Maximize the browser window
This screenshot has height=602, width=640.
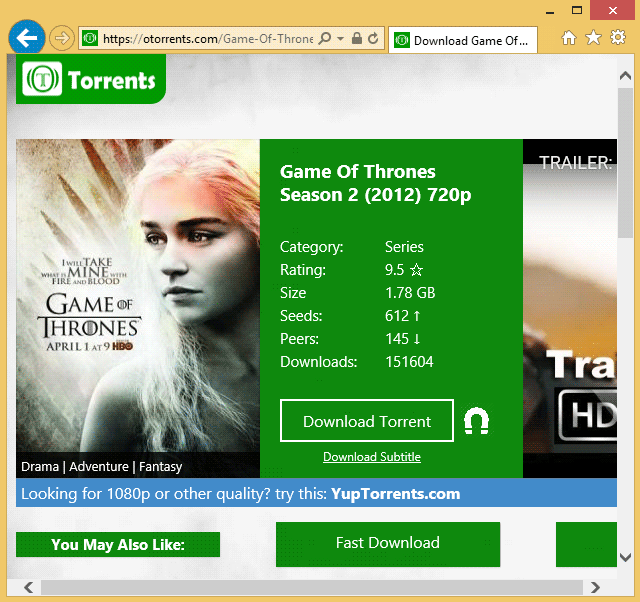click(x=576, y=10)
